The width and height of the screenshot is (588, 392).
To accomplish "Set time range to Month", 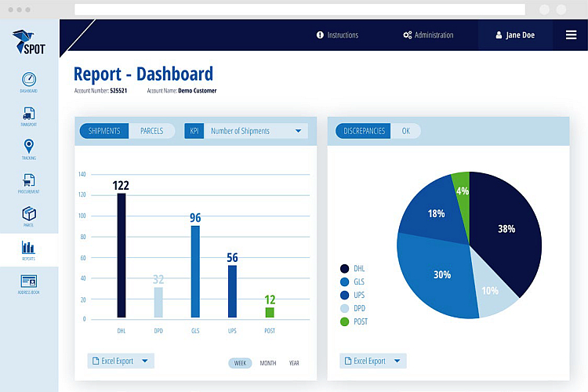I will point(268,363).
